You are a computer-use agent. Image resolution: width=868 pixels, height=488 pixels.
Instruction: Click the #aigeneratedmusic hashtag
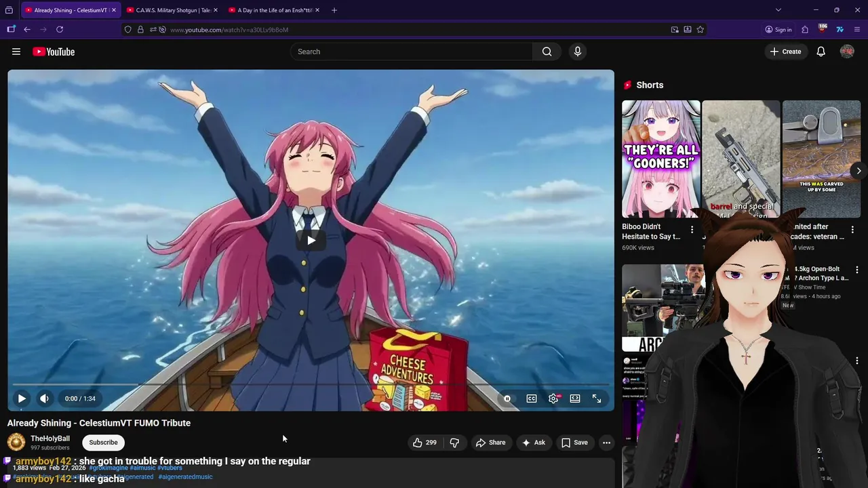click(x=185, y=476)
